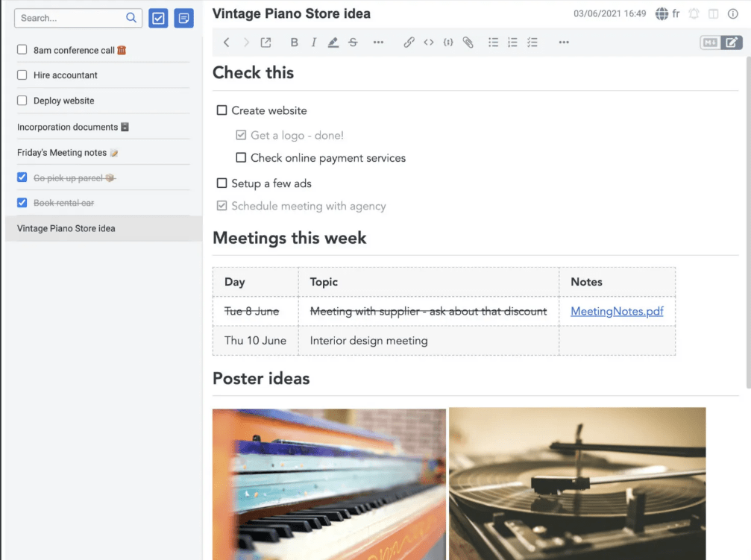751x560 pixels.
Task: Create a new to-do with blue checkbox button
Action: pyautogui.click(x=158, y=18)
